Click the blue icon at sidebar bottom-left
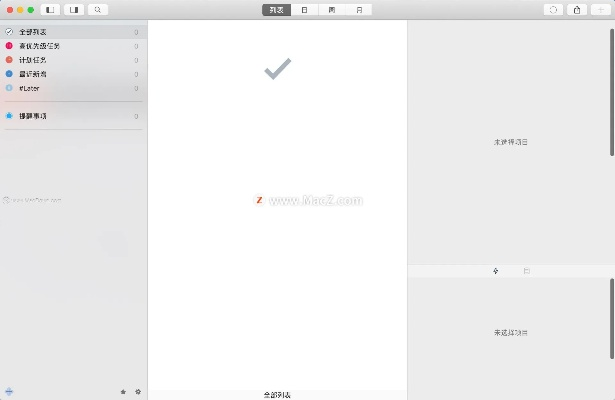 9,391
